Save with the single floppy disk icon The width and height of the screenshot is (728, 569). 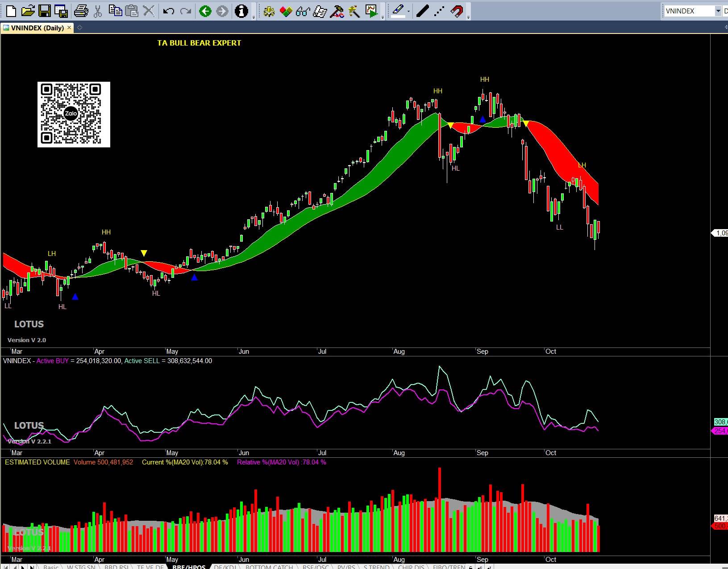[45, 11]
